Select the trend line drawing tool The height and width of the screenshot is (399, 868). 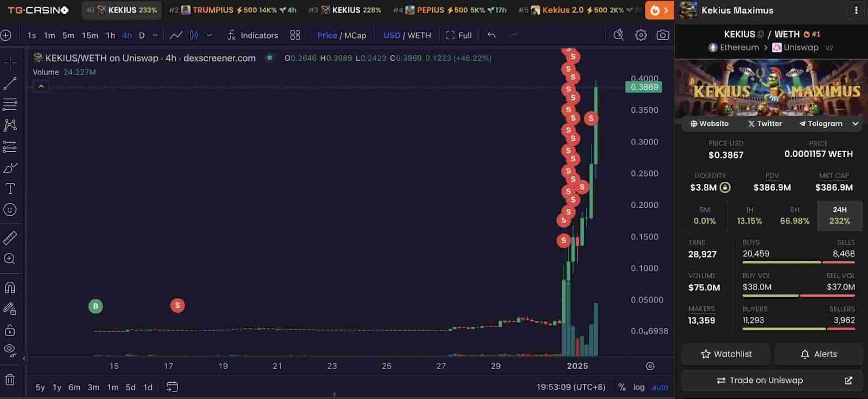coord(10,84)
